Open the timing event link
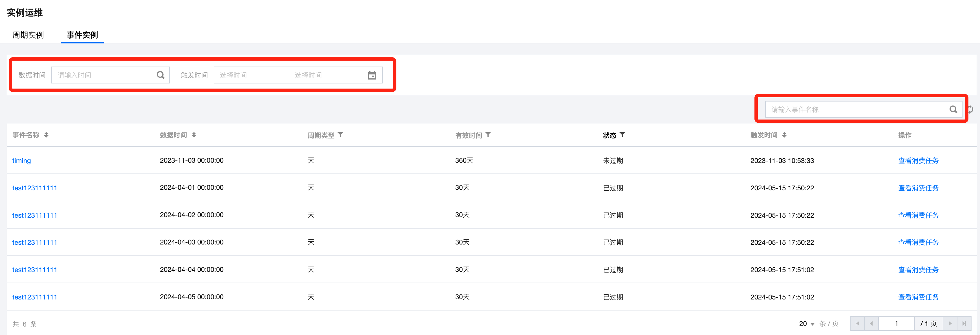The image size is (980, 335). click(x=21, y=161)
